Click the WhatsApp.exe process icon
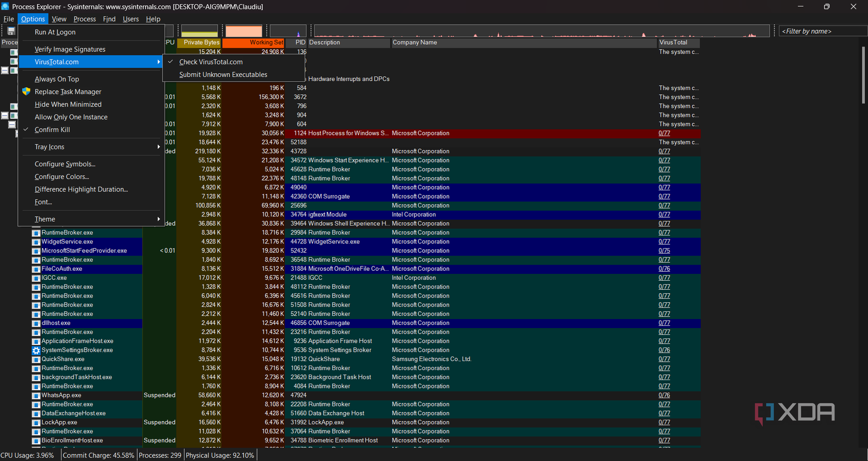The height and width of the screenshot is (461, 868). coord(36,395)
